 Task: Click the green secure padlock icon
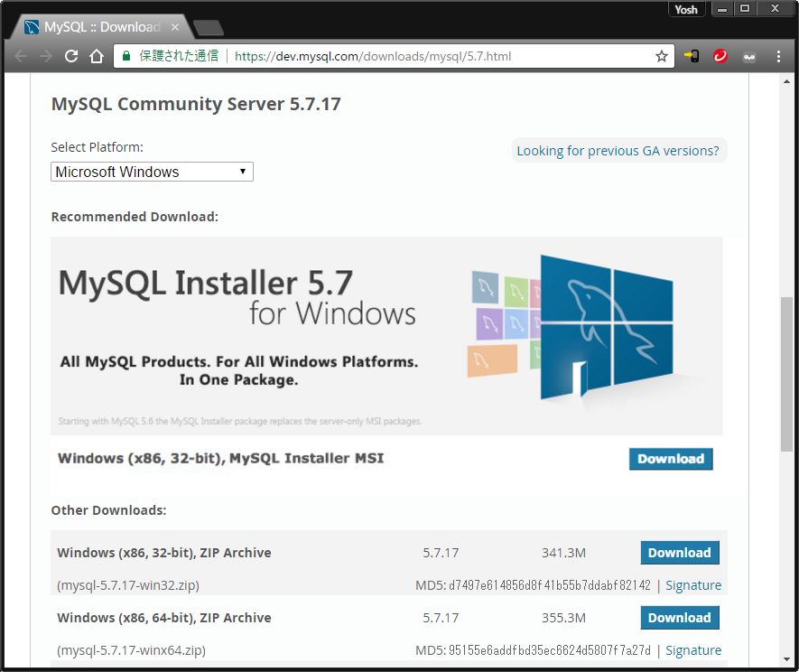(x=127, y=56)
